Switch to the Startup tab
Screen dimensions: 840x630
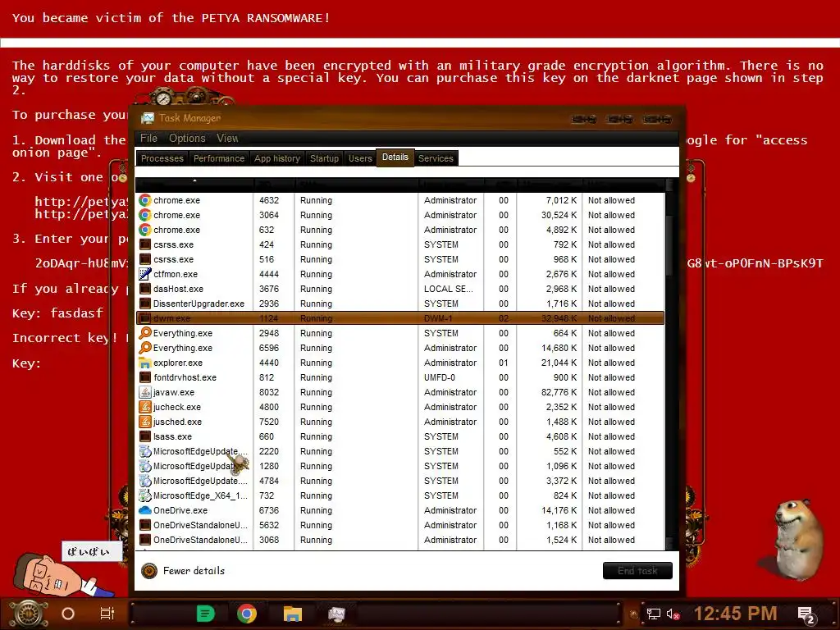click(324, 158)
